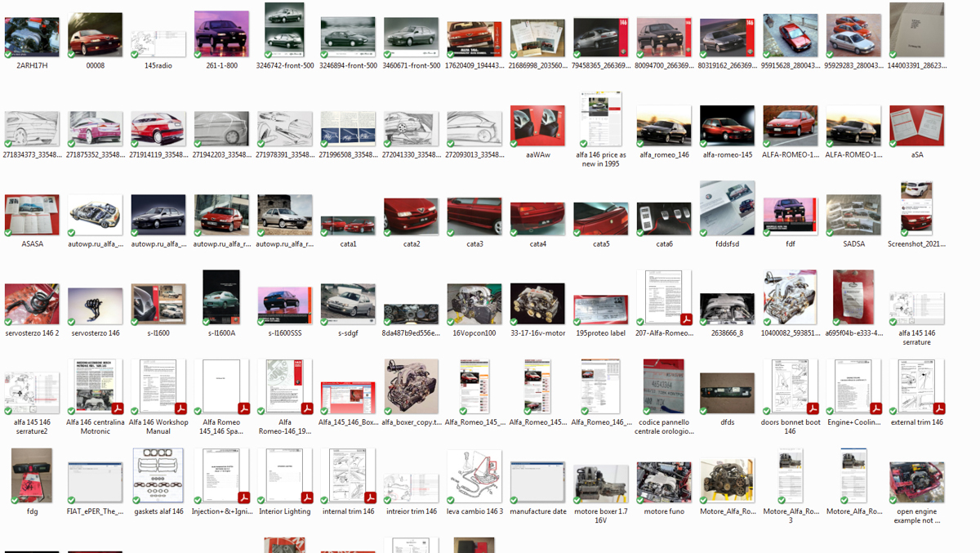
Task: Click the file name '10400082_593851...'
Action: (x=790, y=333)
